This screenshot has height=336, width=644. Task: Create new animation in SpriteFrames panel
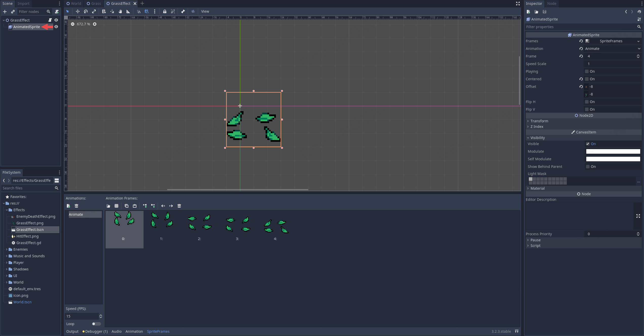[68, 206]
